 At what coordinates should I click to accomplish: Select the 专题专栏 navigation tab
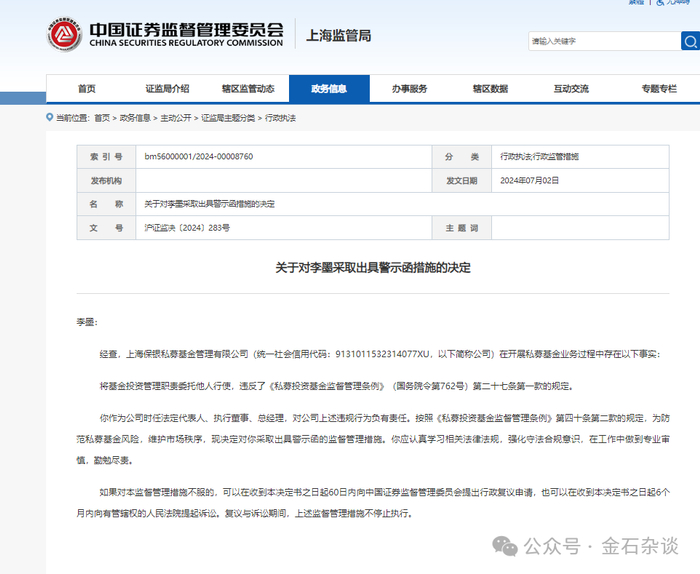coord(659,89)
